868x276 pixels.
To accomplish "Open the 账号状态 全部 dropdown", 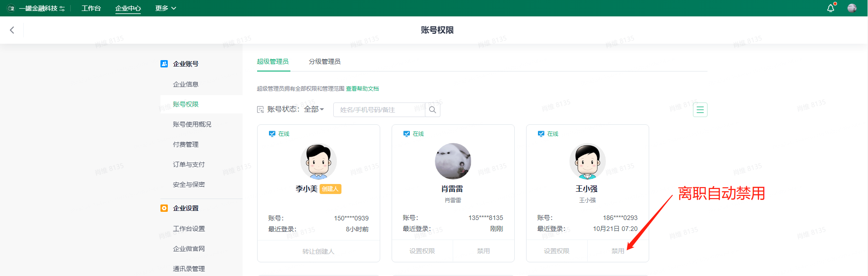I will (314, 109).
